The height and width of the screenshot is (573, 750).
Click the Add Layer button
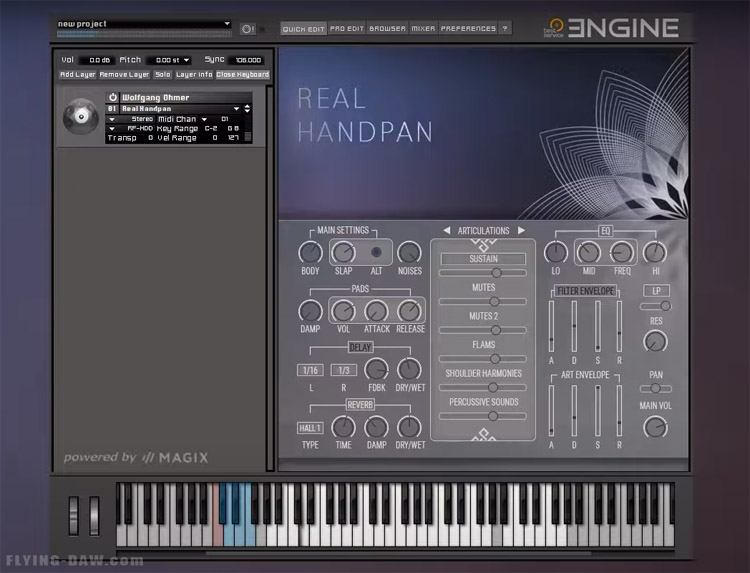tap(77, 75)
